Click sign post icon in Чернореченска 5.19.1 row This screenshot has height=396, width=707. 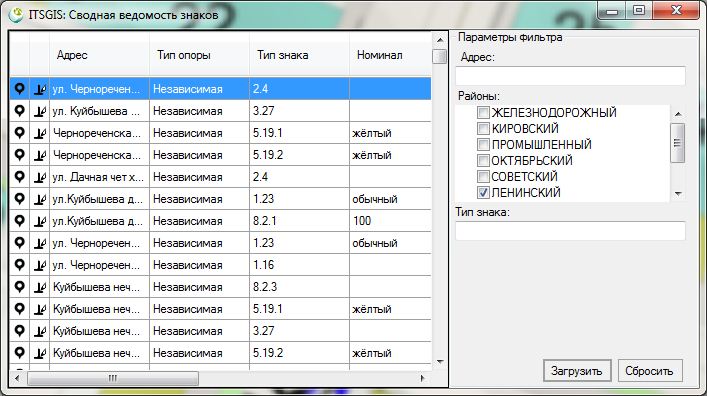tap(40, 133)
